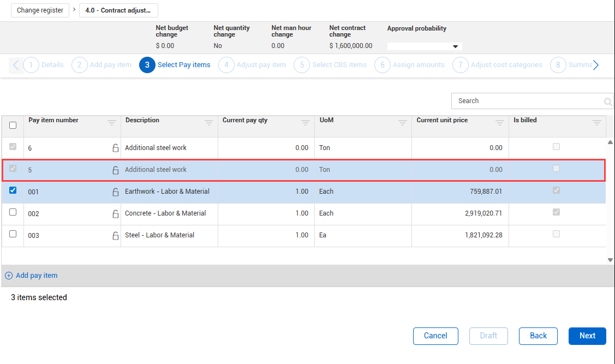
Task: Open filter menu for Pay item number column
Action: (112, 123)
